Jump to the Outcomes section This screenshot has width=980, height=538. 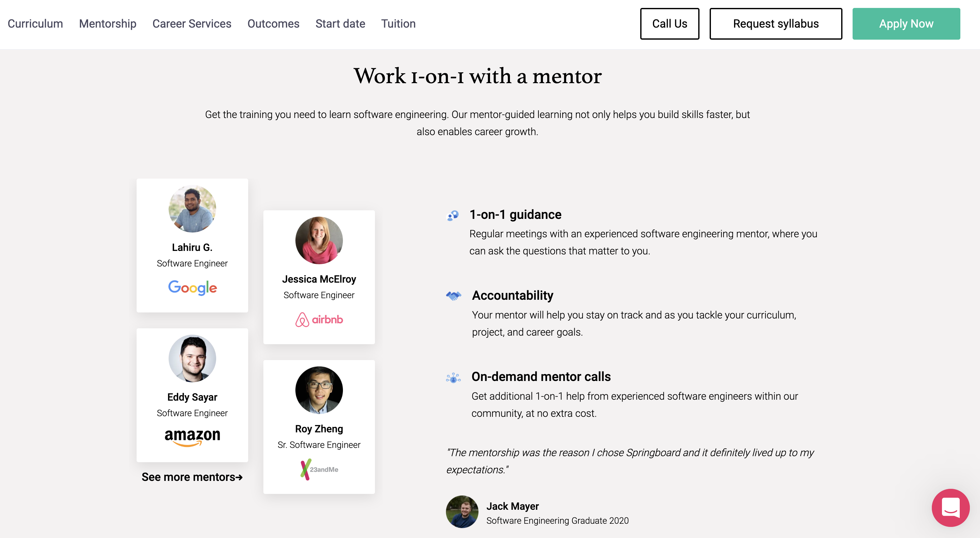click(x=273, y=23)
